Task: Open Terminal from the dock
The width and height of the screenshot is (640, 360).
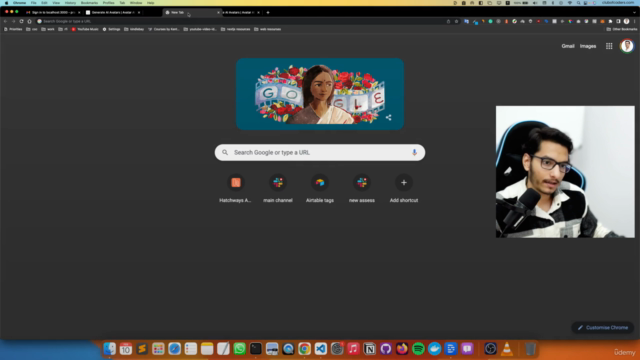Action: pos(256,349)
